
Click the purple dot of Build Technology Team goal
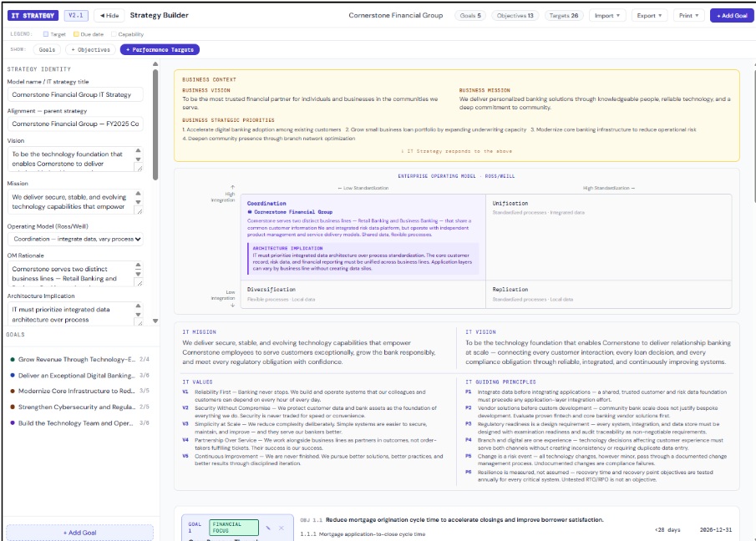[x=13, y=423]
